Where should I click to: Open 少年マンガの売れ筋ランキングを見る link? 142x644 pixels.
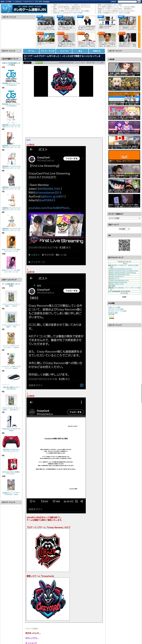click(x=11, y=64)
